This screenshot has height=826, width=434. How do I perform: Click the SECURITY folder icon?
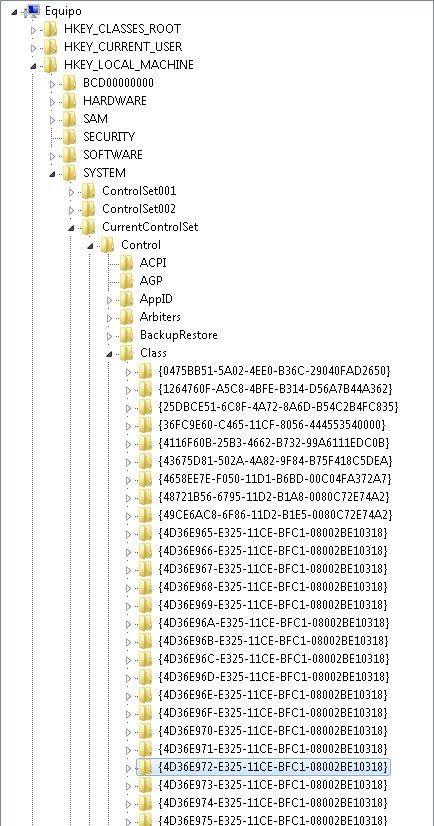70,137
